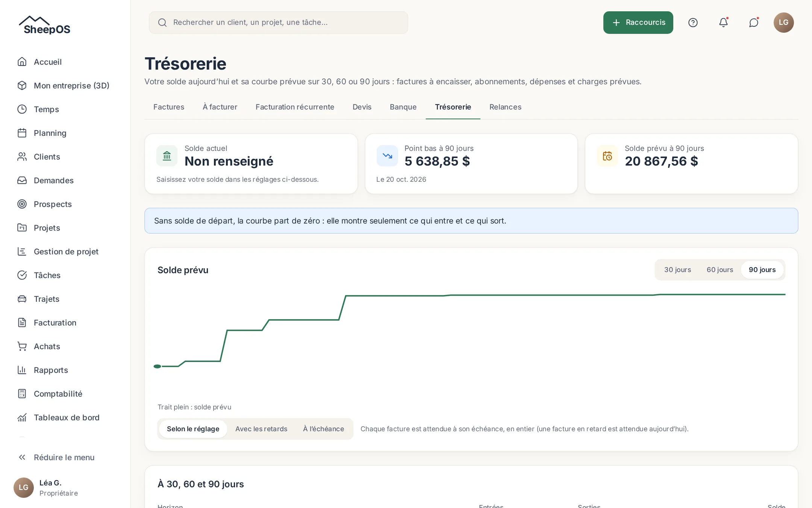This screenshot has height=508, width=812.
Task: Open the Accueil home icon
Action: tap(22, 62)
